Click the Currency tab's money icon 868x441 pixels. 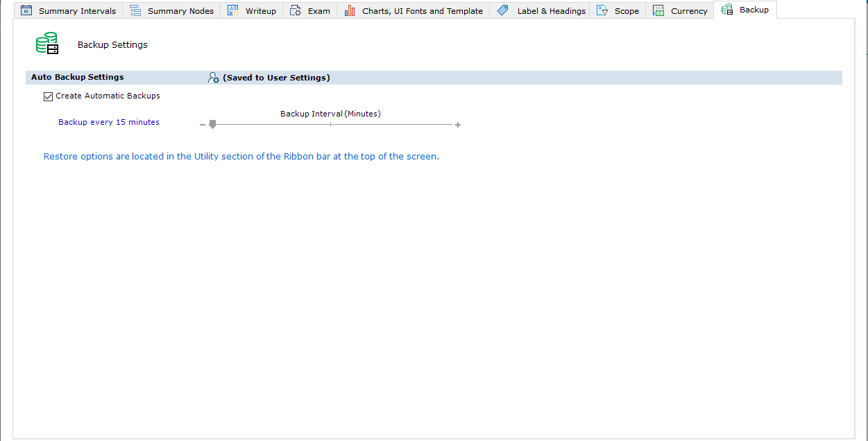point(658,10)
